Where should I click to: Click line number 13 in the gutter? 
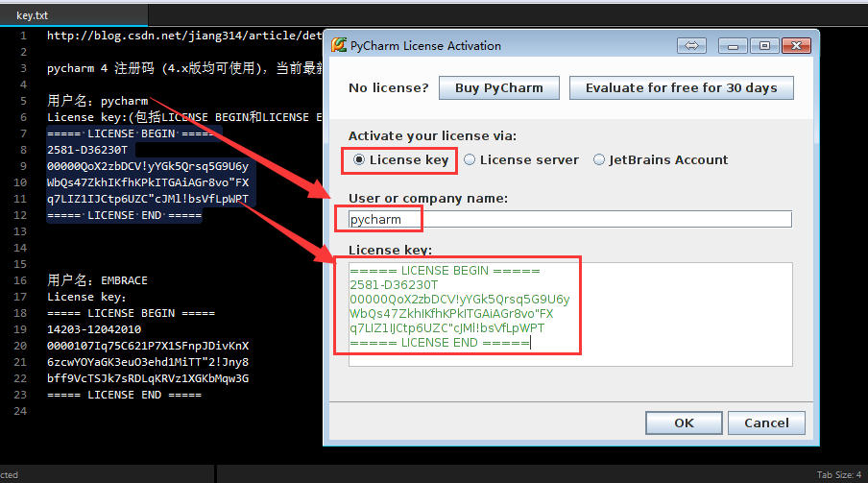(20, 231)
